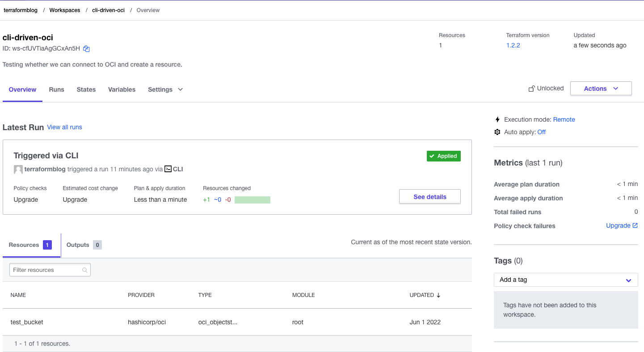644x352 pixels.
Task: Click inside the Filter resources field
Action: coord(45,270)
